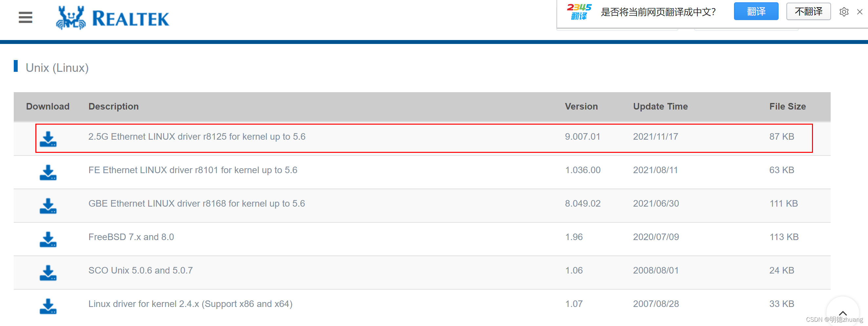Click version 1.07
This screenshot has width=868, height=326.
pyautogui.click(x=574, y=303)
